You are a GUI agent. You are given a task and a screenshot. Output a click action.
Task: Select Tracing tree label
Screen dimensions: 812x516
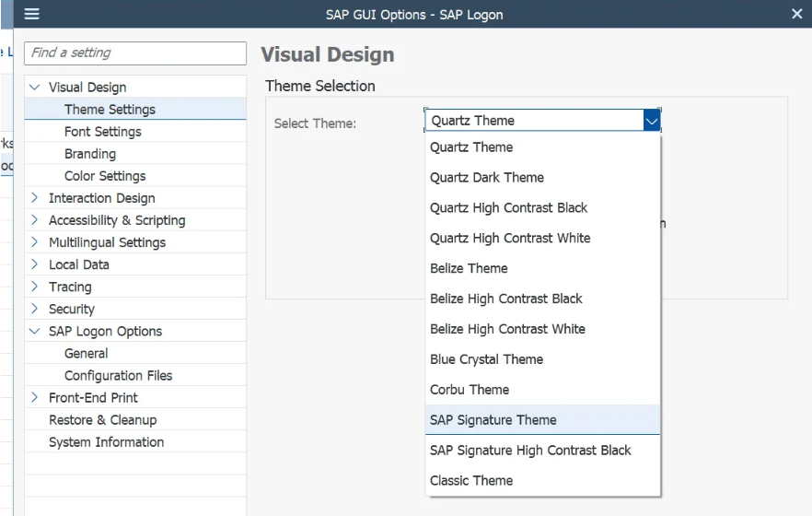(70, 287)
